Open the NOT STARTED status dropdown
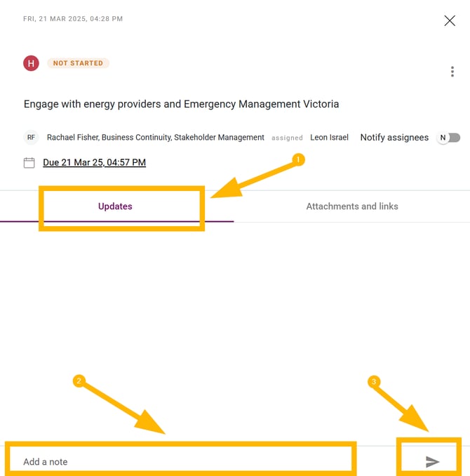 [x=78, y=63]
